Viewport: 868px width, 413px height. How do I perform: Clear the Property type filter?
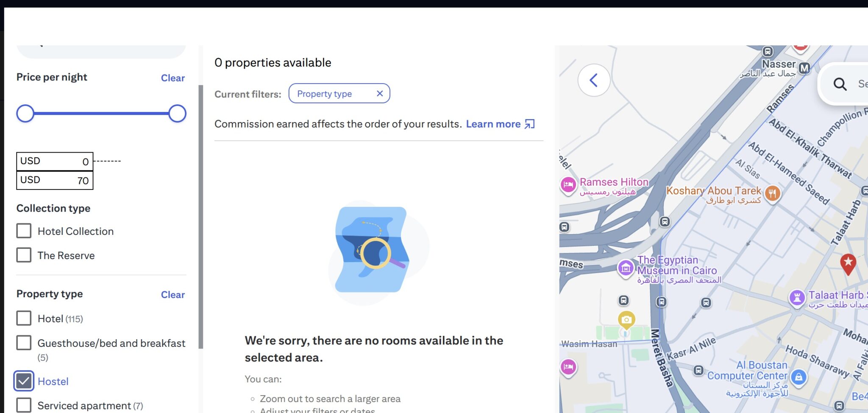172,295
